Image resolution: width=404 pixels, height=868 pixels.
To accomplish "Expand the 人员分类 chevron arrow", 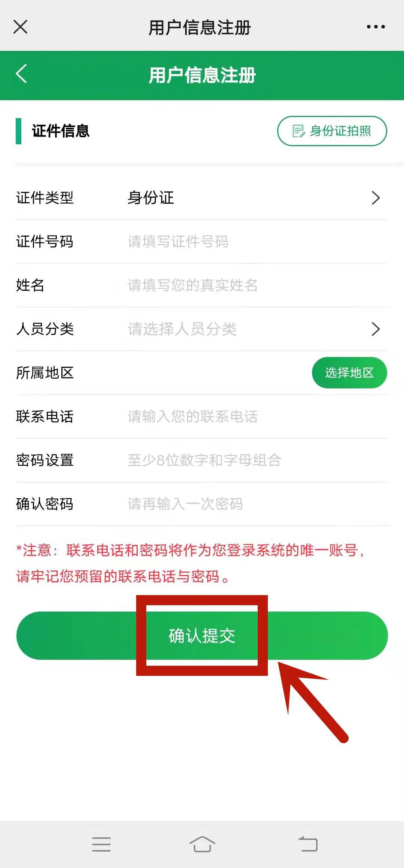I will (376, 329).
